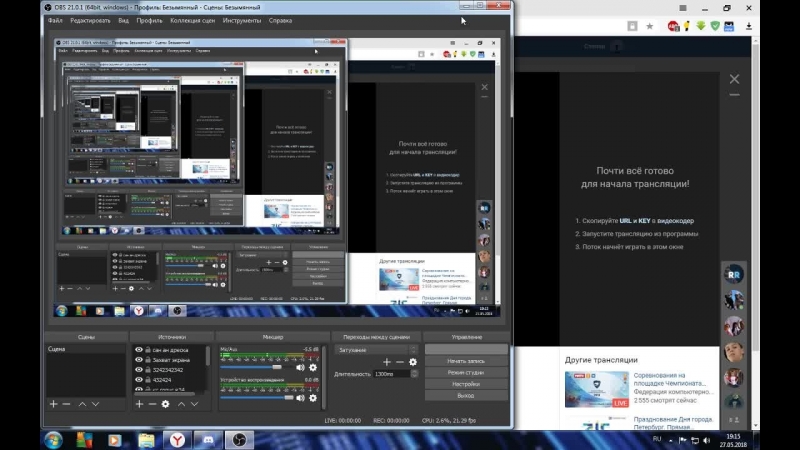Screen dimensions: 800x450
Task: Open Discord from the taskbar
Action: tap(208, 440)
